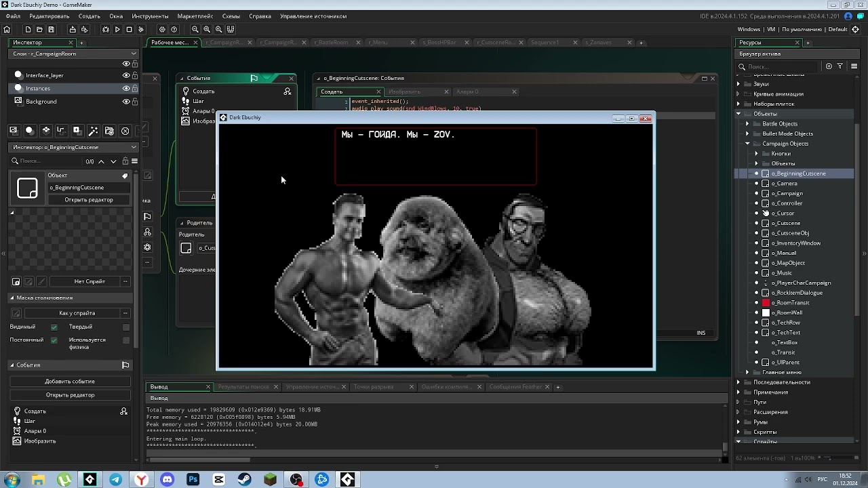Add a new background layer icon
This screenshot has width=868, height=488.
click(x=13, y=130)
